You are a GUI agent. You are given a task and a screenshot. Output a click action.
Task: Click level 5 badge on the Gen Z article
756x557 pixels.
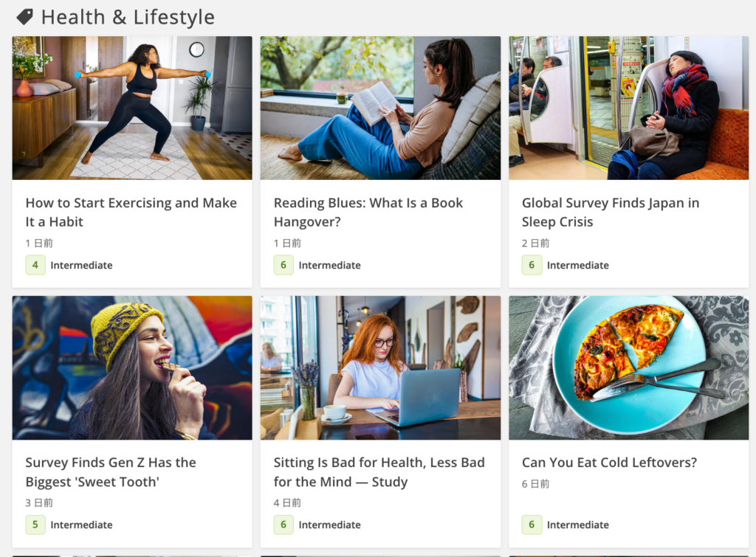click(x=35, y=525)
